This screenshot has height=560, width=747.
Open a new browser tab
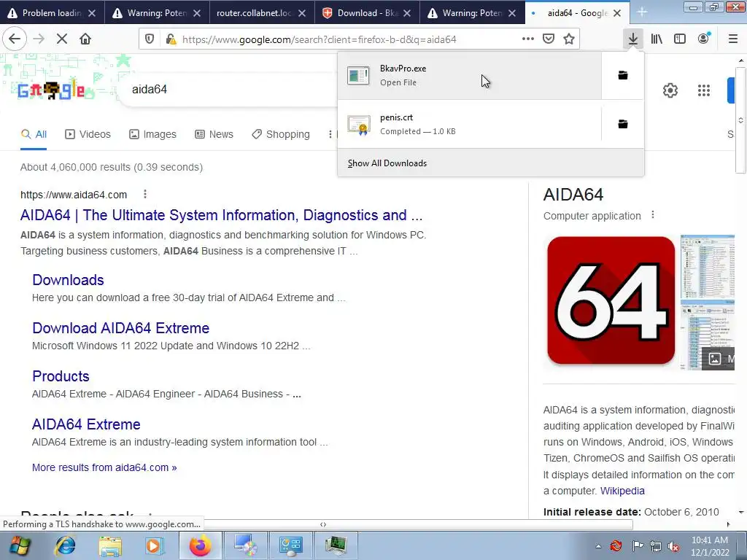pyautogui.click(x=642, y=12)
